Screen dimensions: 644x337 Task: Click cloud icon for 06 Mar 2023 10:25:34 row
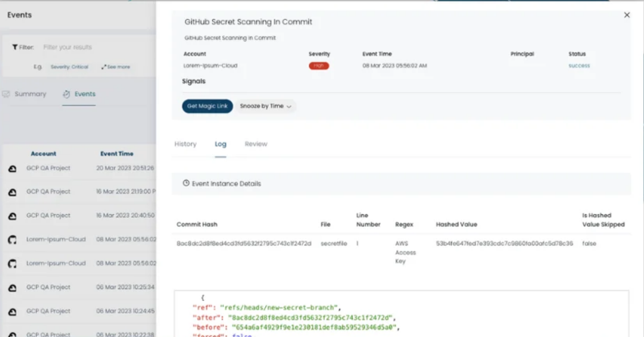(x=13, y=288)
